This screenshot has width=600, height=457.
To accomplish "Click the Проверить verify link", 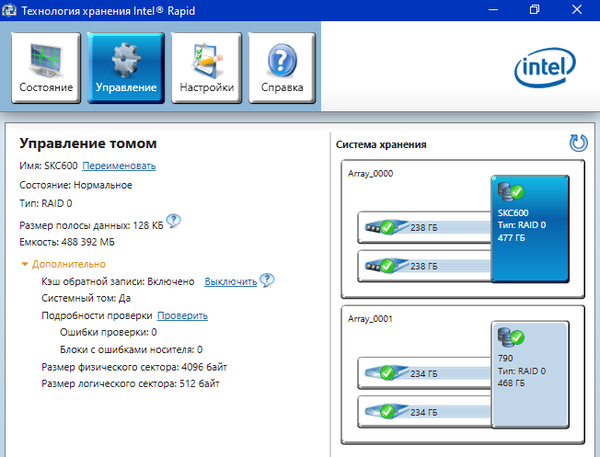I will [x=183, y=316].
